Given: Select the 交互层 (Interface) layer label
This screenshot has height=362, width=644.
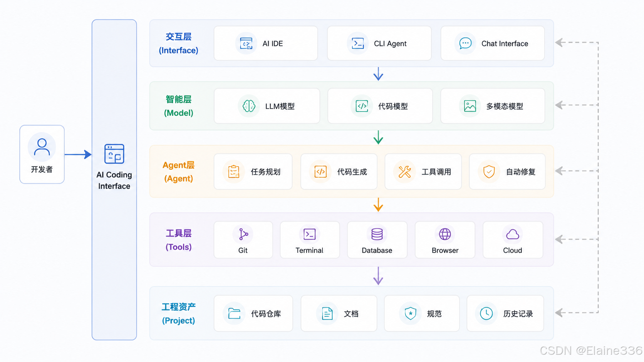Looking at the screenshot, I should tap(179, 43).
